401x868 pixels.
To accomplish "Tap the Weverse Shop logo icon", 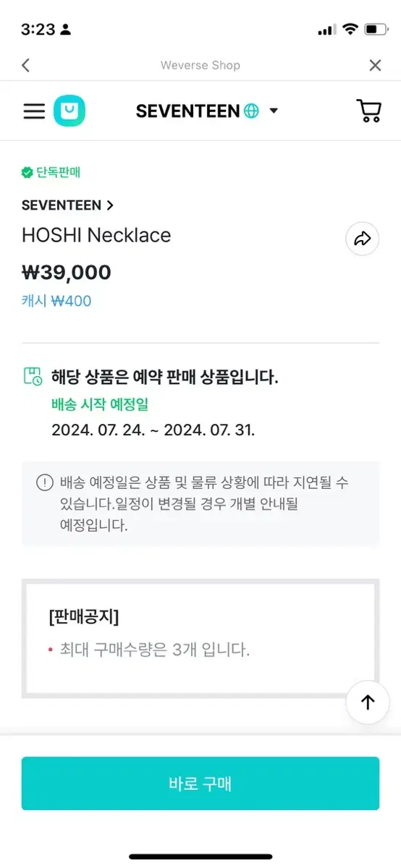I will point(69,111).
